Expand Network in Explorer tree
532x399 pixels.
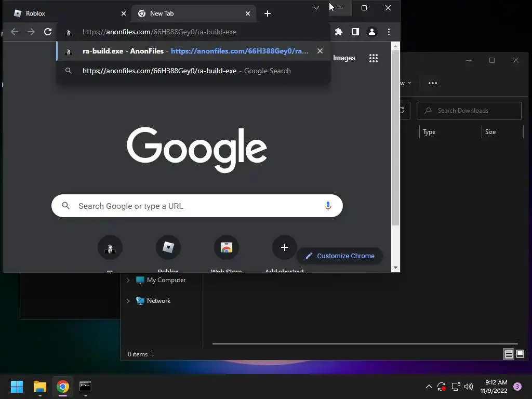click(x=128, y=301)
